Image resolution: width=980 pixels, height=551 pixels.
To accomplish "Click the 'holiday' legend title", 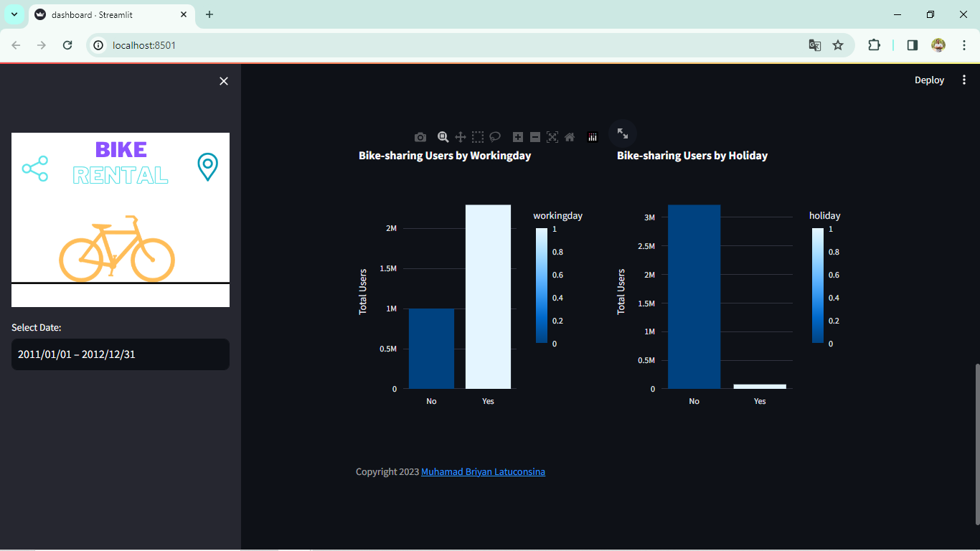I will [825, 215].
